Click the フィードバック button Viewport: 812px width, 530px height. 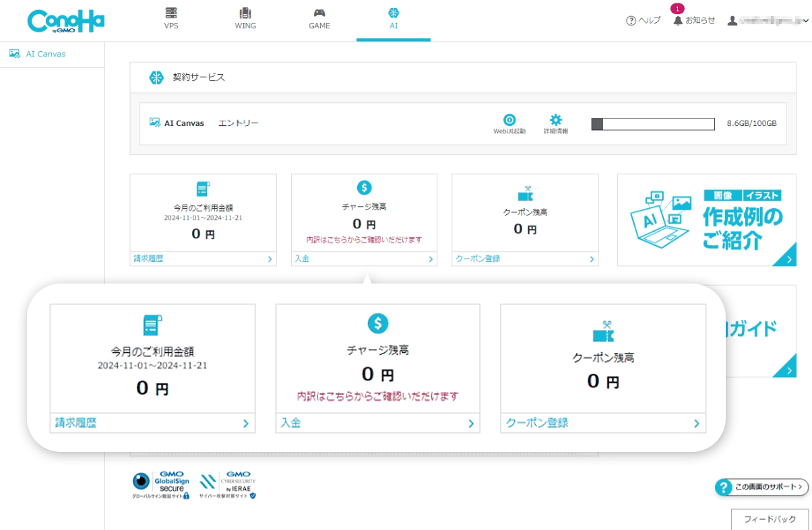[x=770, y=519]
